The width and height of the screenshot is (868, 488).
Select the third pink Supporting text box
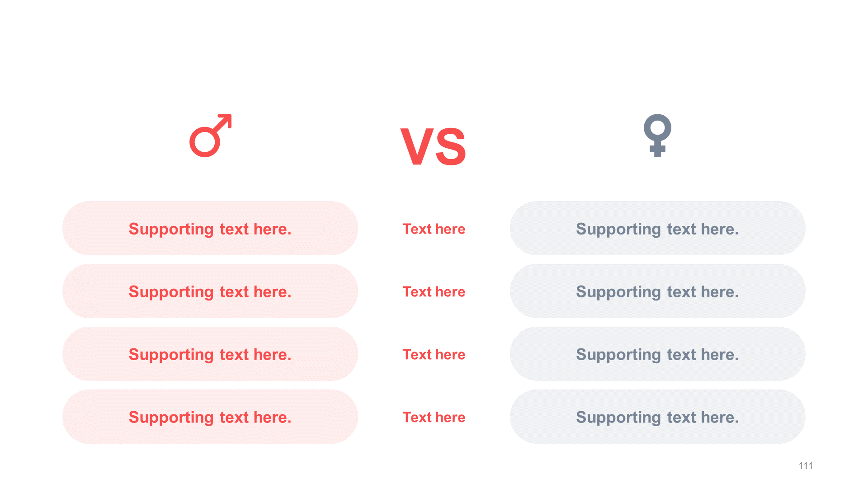tap(210, 354)
